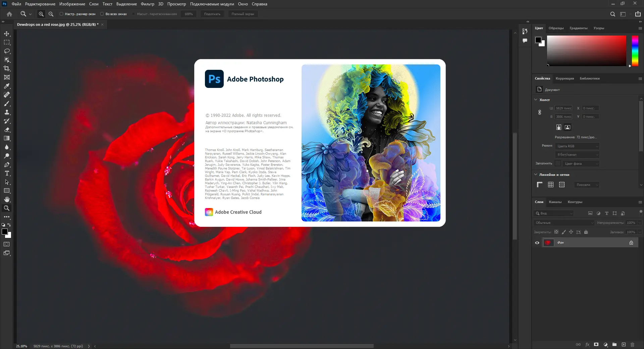Open layer styles via fx icon
644x349 pixels.
(x=587, y=345)
